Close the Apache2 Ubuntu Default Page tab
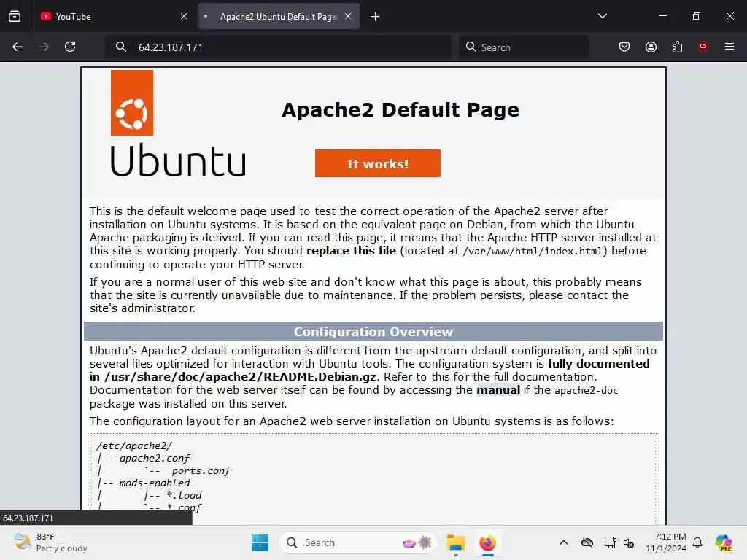The width and height of the screenshot is (747, 560). pos(348,16)
